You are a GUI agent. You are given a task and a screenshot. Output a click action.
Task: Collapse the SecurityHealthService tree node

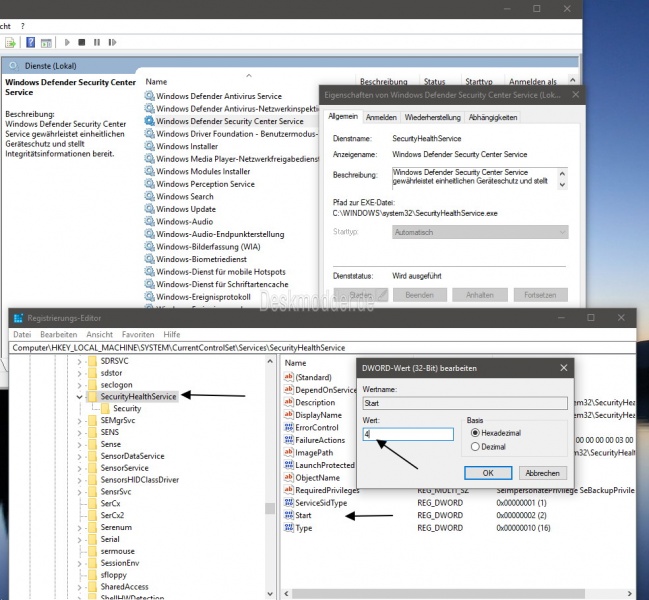(x=79, y=397)
